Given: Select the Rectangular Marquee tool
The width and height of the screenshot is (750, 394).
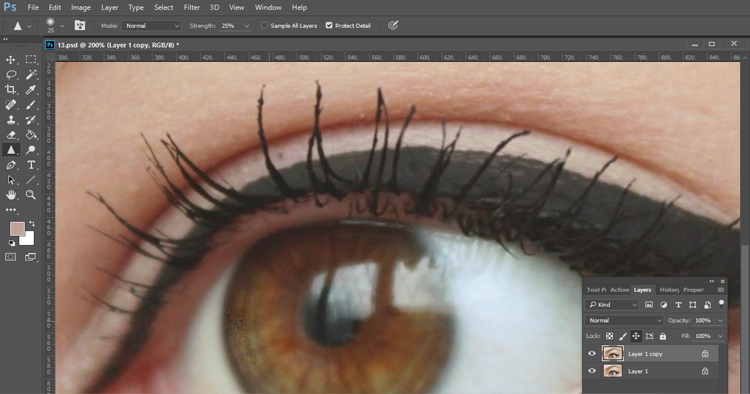Looking at the screenshot, I should click(x=31, y=60).
